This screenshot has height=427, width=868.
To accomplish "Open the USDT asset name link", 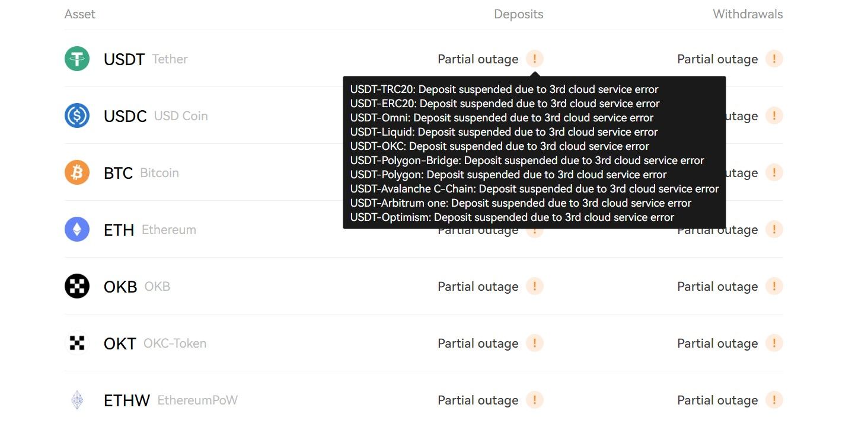I will [x=124, y=59].
